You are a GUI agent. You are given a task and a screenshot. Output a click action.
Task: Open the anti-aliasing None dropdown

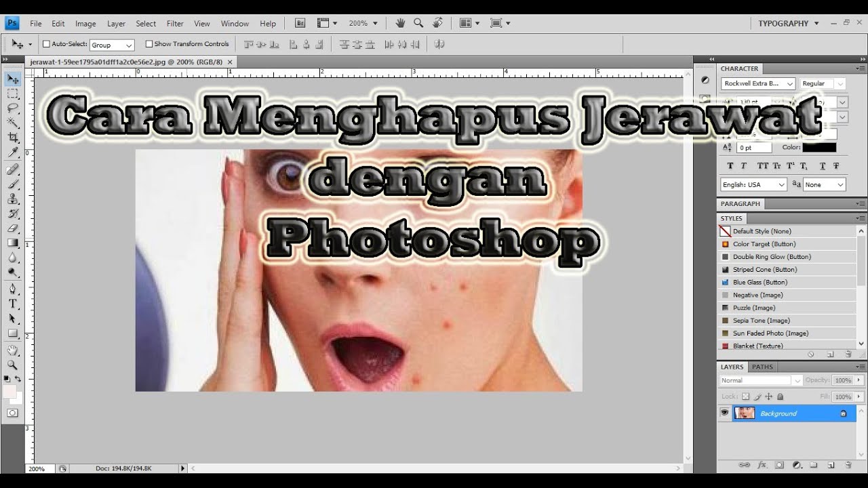coord(825,184)
